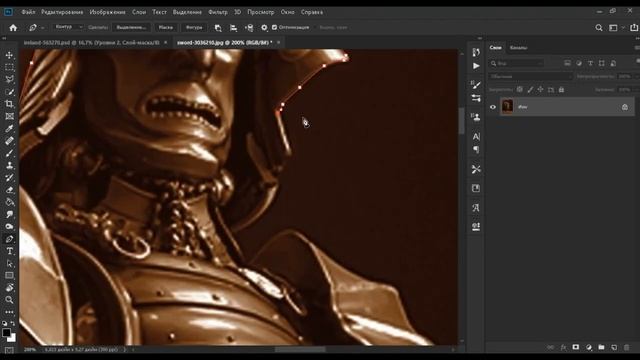Screen dimensions: 640x360
Task: Select the Frame tool
Action: (9, 116)
